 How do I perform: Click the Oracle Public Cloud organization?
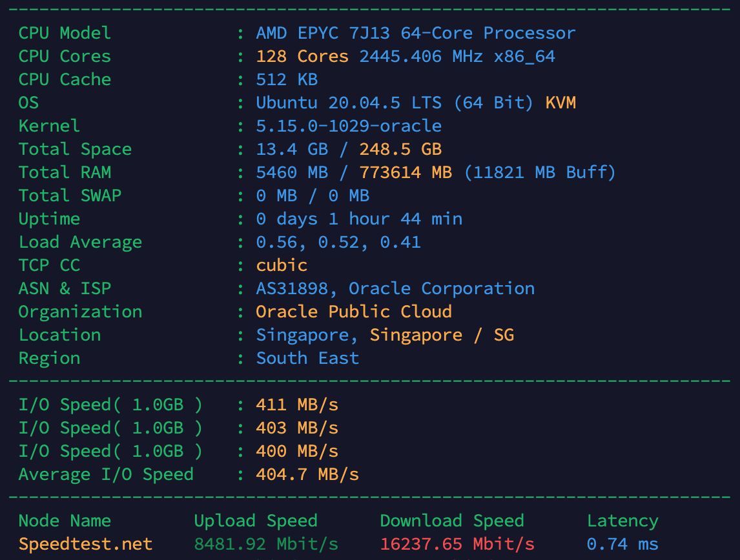click(x=354, y=312)
